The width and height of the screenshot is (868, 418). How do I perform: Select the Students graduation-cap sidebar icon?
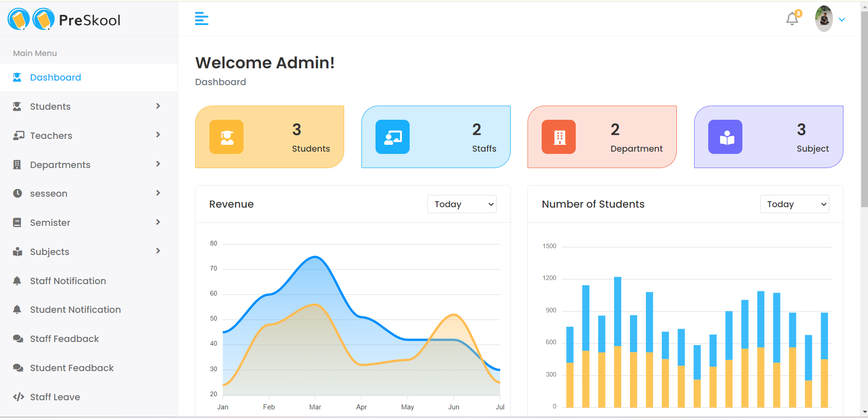coord(17,106)
